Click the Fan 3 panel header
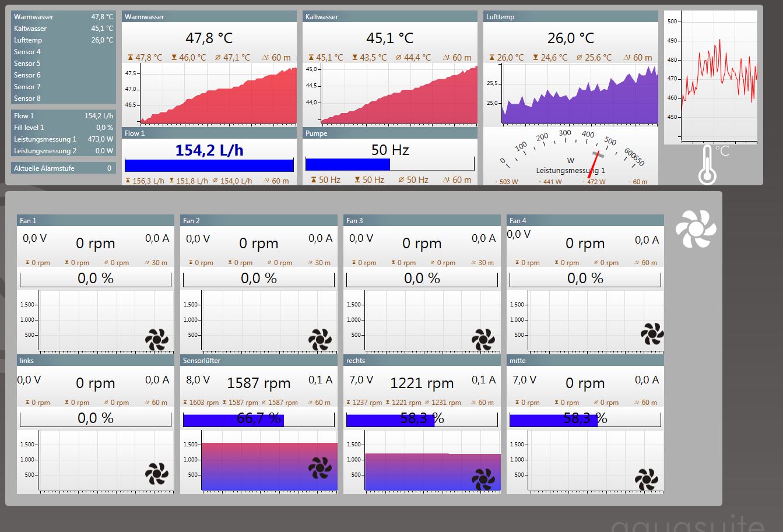Image resolution: width=783 pixels, height=532 pixels. coord(422,220)
